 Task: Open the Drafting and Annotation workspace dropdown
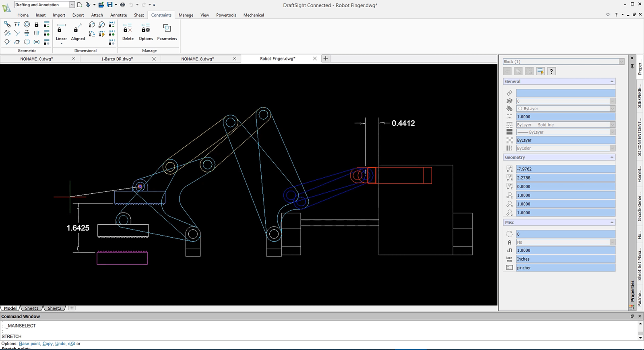tap(72, 5)
